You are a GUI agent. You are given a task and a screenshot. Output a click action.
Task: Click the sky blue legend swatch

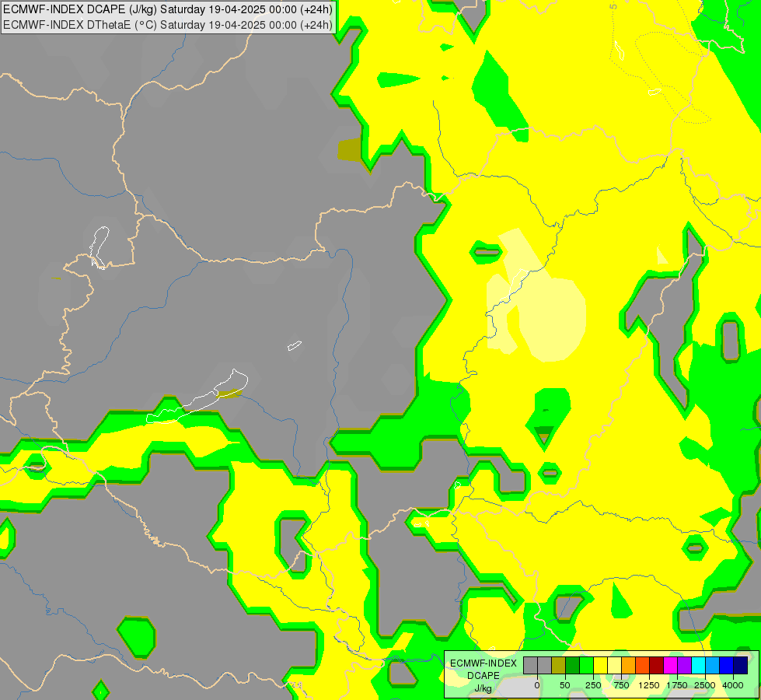pyautogui.click(x=713, y=665)
